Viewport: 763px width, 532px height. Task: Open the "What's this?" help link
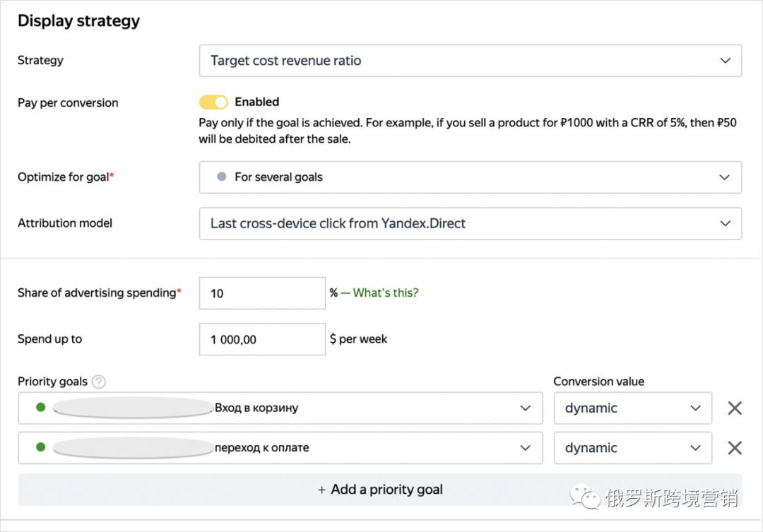(x=385, y=293)
